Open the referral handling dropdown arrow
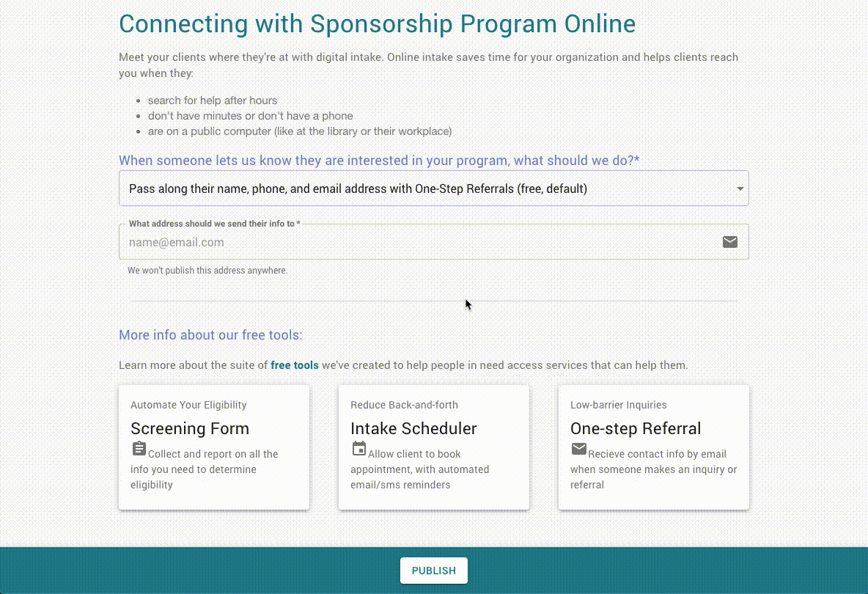868x594 pixels. [x=740, y=188]
